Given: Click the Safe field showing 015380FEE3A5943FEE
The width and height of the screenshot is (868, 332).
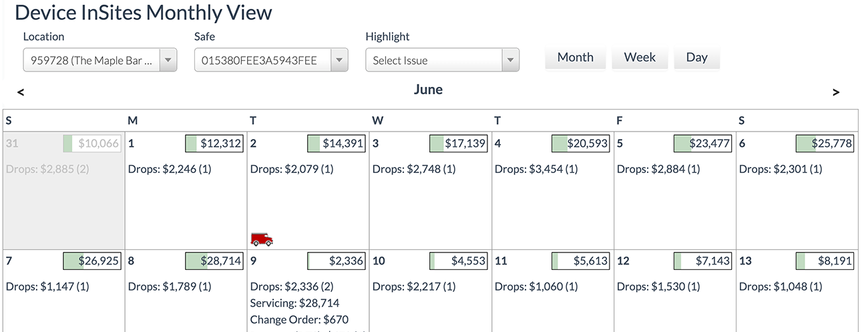Looking at the screenshot, I should (x=271, y=60).
